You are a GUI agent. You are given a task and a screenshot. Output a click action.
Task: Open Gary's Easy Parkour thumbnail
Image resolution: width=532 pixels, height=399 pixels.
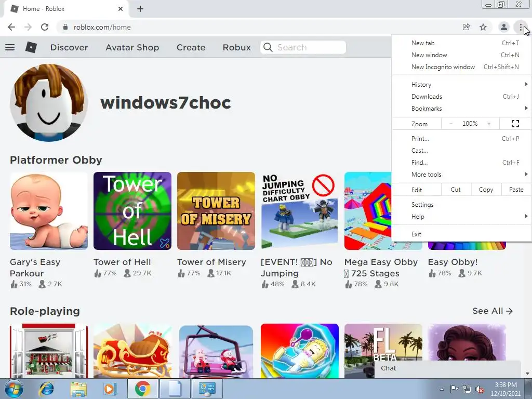(x=49, y=211)
